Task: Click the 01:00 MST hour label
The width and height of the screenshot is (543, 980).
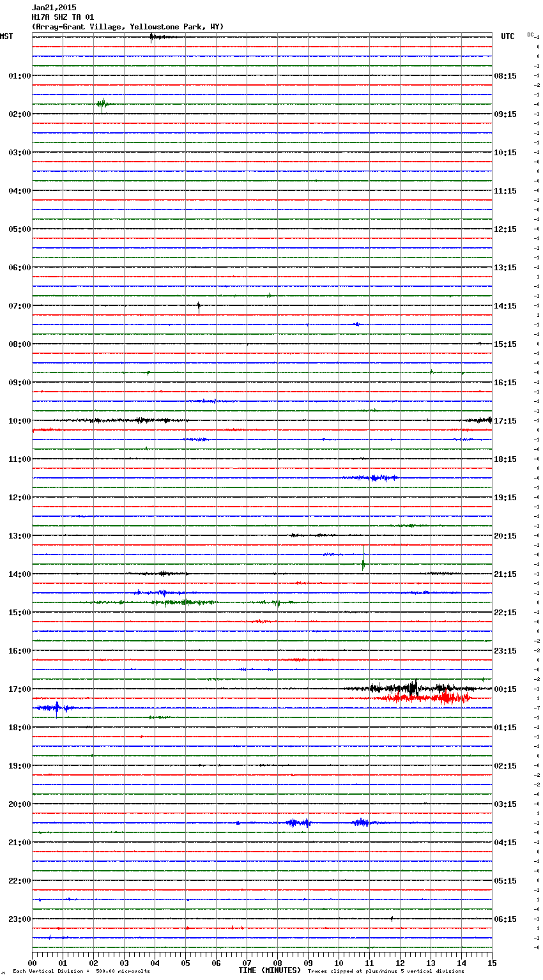Action: click(20, 76)
